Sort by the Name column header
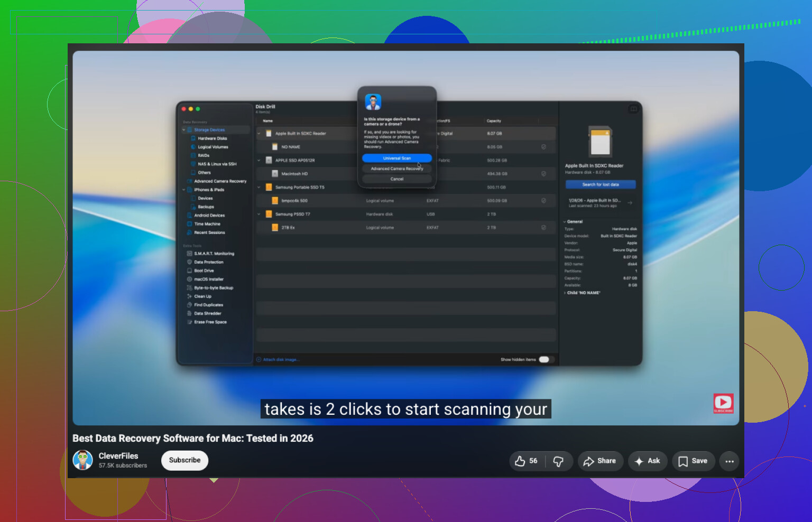 (268, 121)
